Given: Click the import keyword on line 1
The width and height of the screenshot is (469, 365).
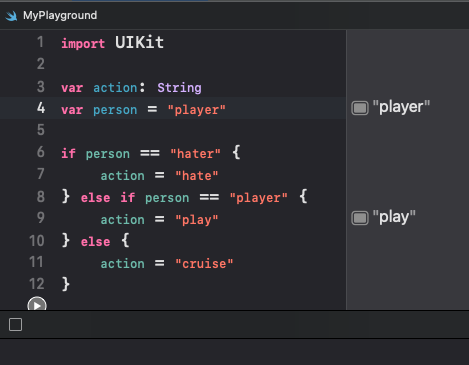Looking at the screenshot, I should point(83,44).
